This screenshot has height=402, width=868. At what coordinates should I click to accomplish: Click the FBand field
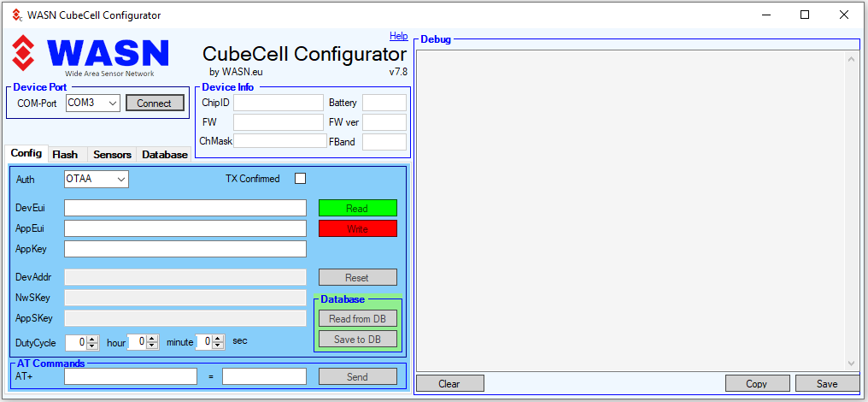[x=384, y=141]
